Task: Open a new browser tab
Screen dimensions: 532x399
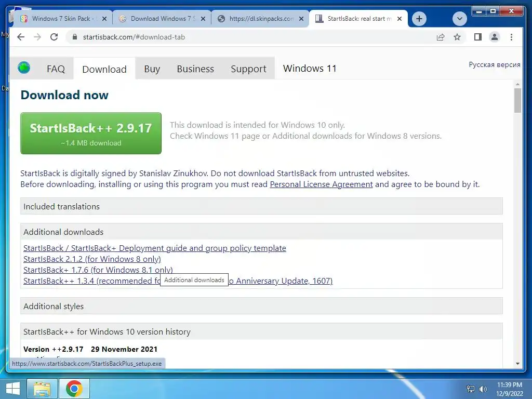Action: coord(419,19)
